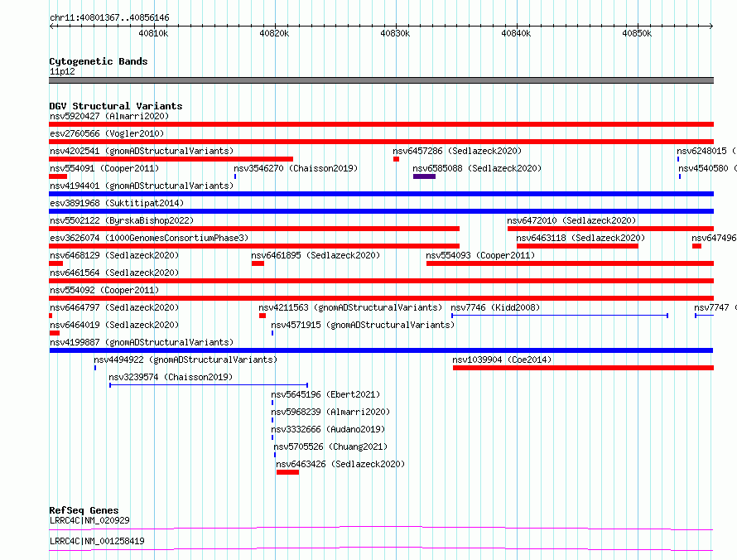This screenshot has width=737, height=560.
Task: Select nsv5645196 (Ebert2021) label
Action: 325,394
